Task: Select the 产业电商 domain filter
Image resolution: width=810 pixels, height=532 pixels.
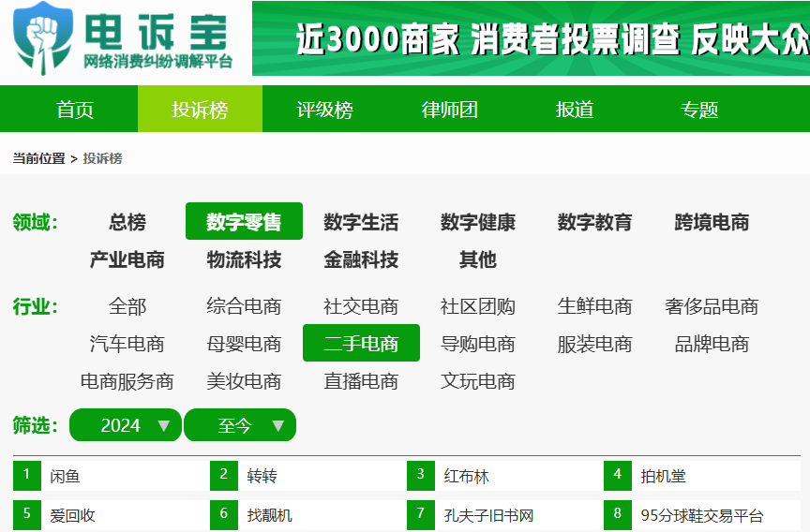Action: click(127, 259)
